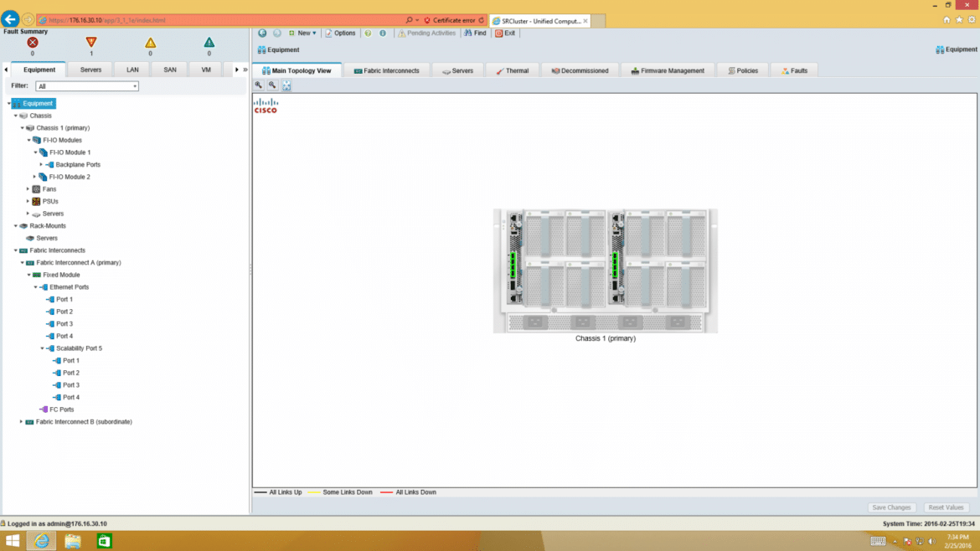980x551 pixels.
Task: Open the Faults tab
Action: 794,70
